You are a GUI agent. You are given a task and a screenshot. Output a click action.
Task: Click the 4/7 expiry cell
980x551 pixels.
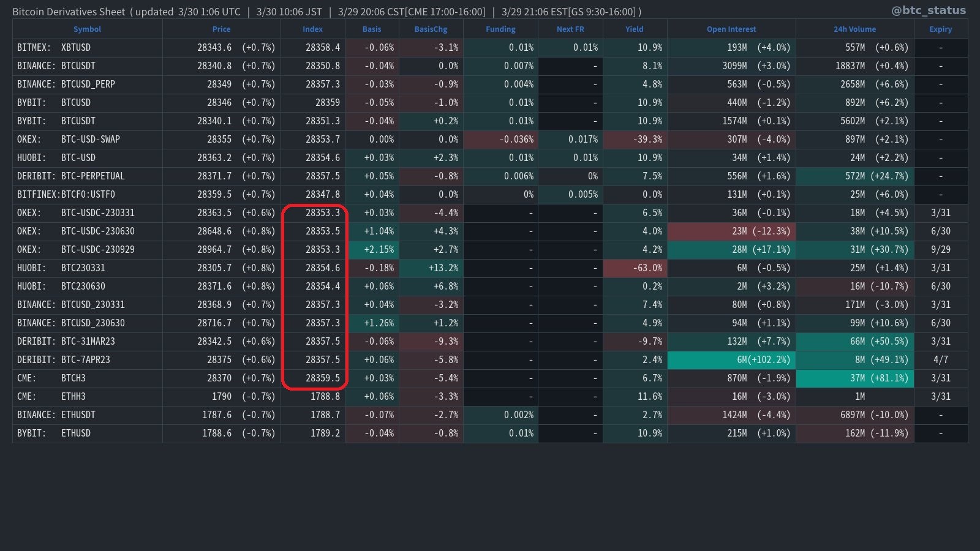coord(941,360)
